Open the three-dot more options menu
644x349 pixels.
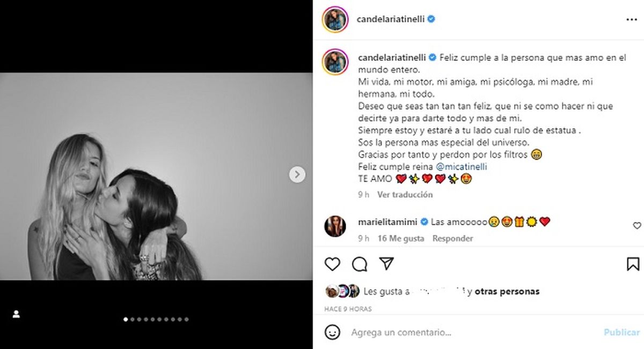(x=631, y=19)
